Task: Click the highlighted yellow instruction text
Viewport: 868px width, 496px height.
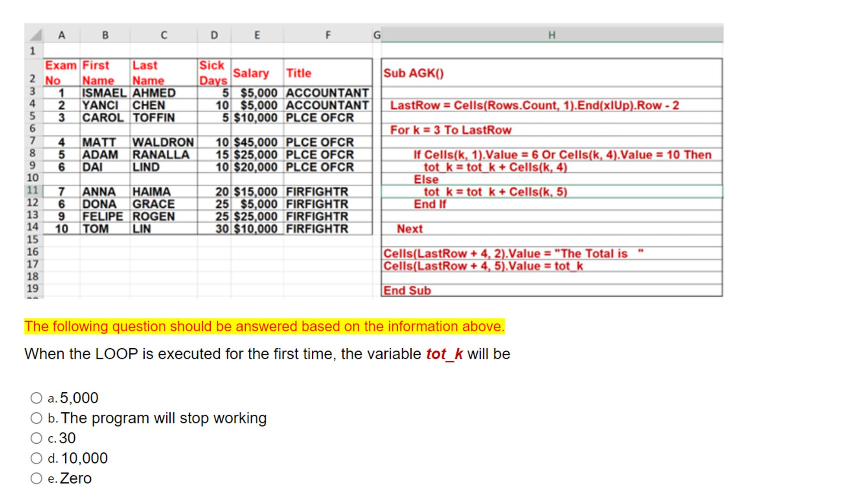Action: point(264,327)
